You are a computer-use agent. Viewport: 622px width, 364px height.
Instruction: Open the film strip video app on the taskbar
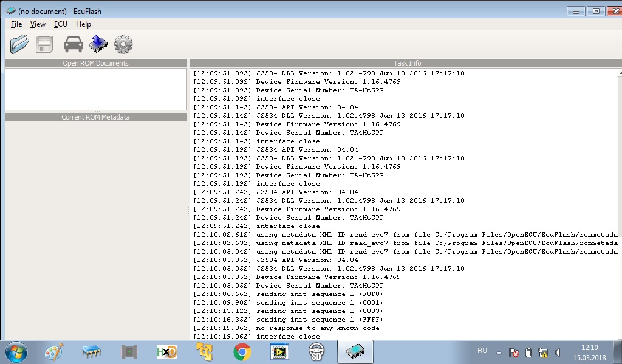tap(279, 352)
